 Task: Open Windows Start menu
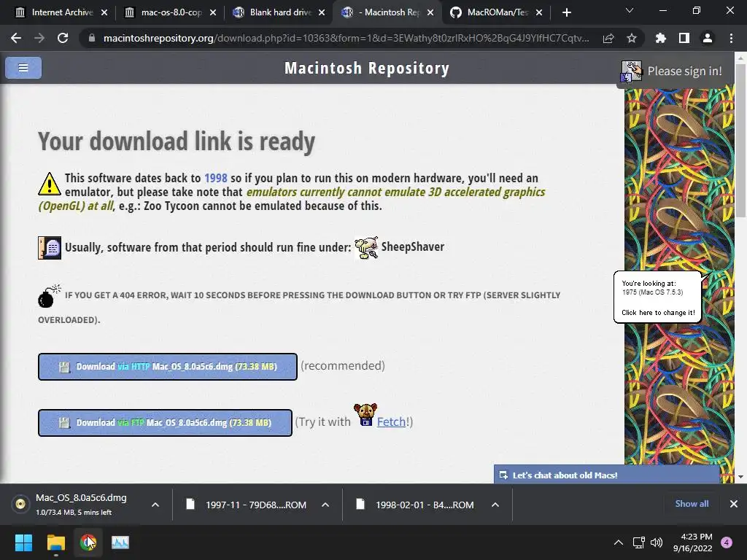(x=23, y=542)
